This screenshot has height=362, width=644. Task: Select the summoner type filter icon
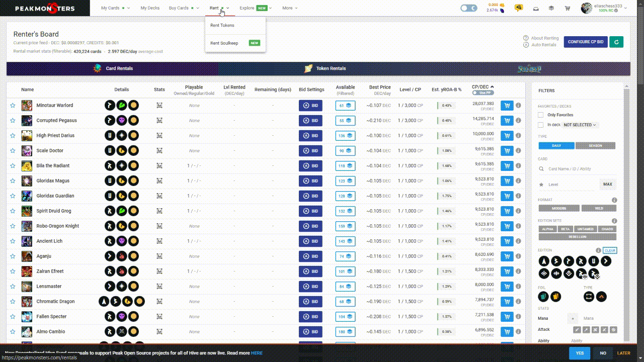coord(601,297)
